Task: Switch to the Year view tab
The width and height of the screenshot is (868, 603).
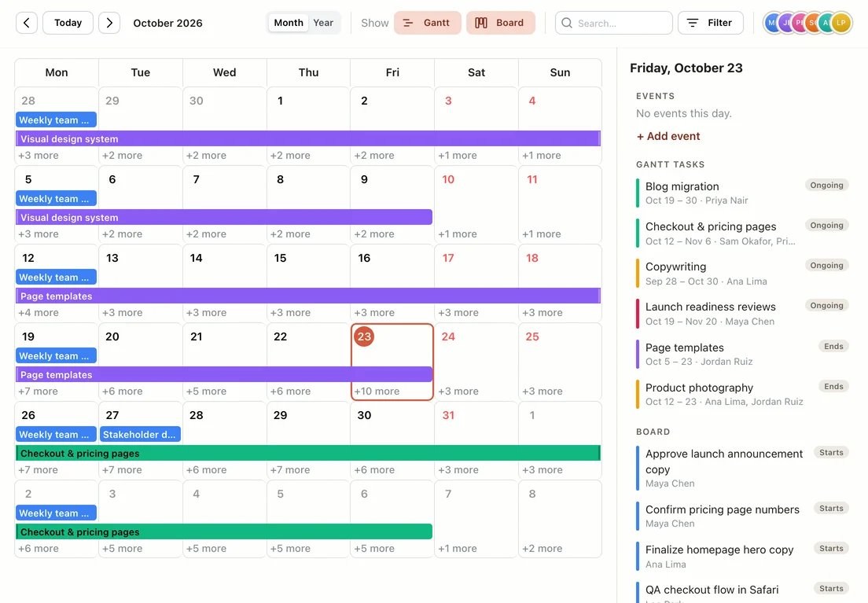Action: (x=323, y=23)
